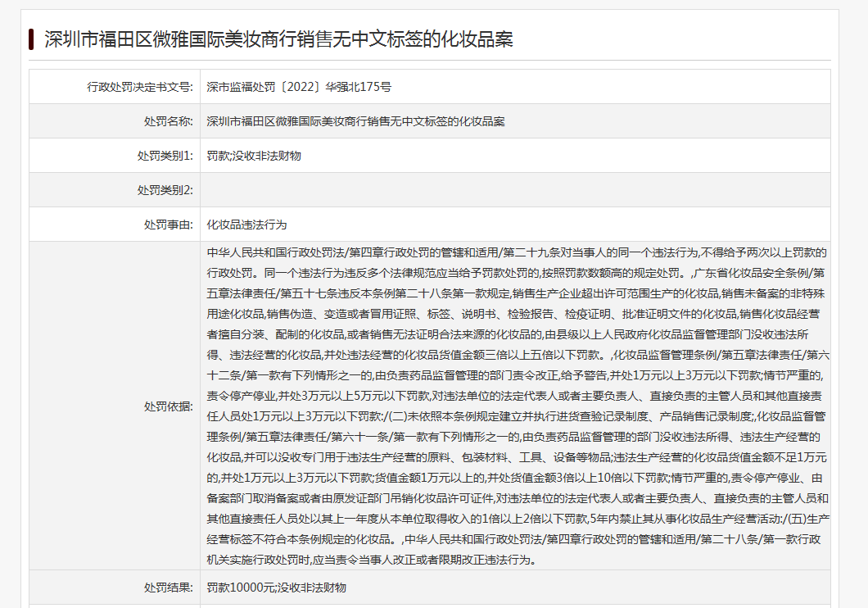Click the page title 深圳市福田区微雅国际美妆商行销售无中文标签的化妆品案
This screenshot has width=868, height=608.
coord(278,39)
